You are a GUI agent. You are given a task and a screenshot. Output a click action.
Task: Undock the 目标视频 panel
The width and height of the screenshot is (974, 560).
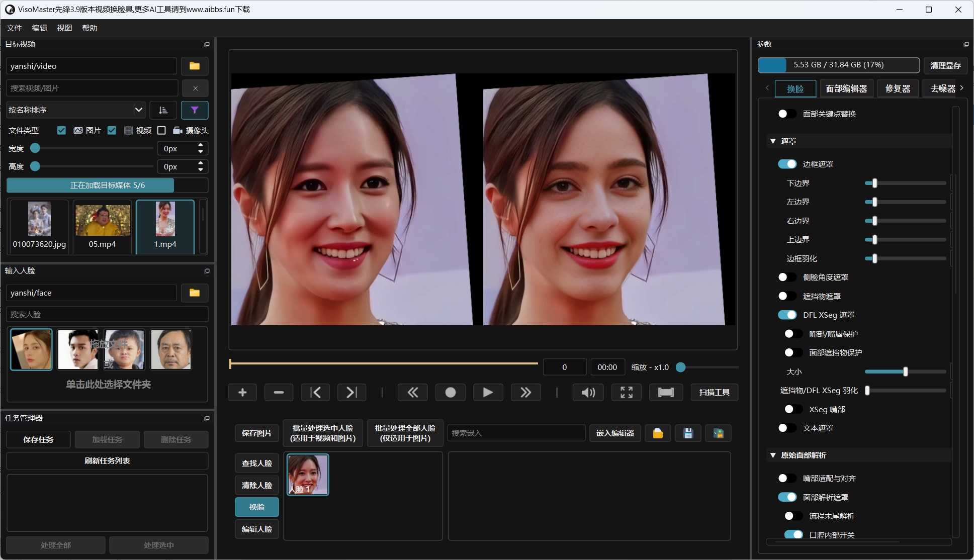point(207,44)
